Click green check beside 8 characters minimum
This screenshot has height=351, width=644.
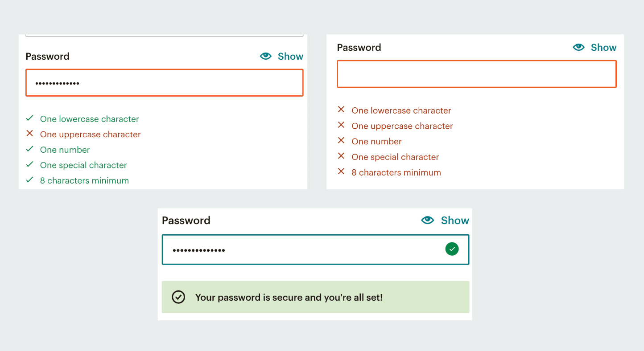[x=30, y=180]
